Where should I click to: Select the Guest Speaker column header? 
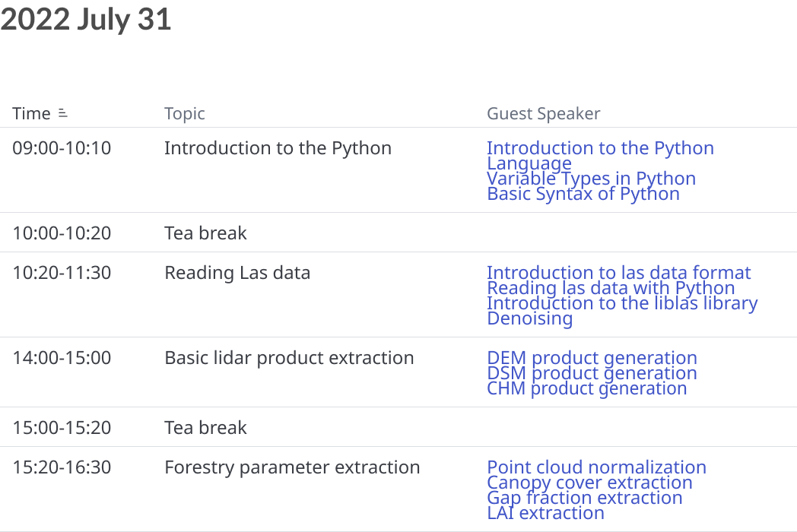pyautogui.click(x=543, y=114)
